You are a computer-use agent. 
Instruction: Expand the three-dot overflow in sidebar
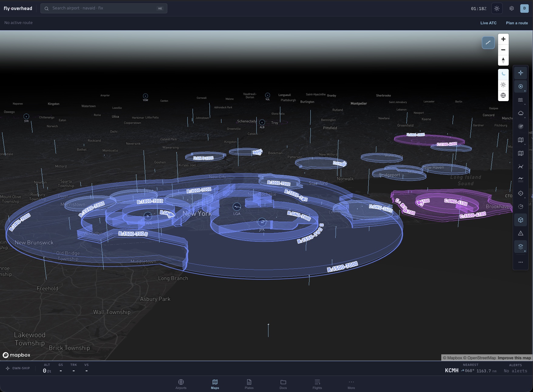tap(521, 262)
